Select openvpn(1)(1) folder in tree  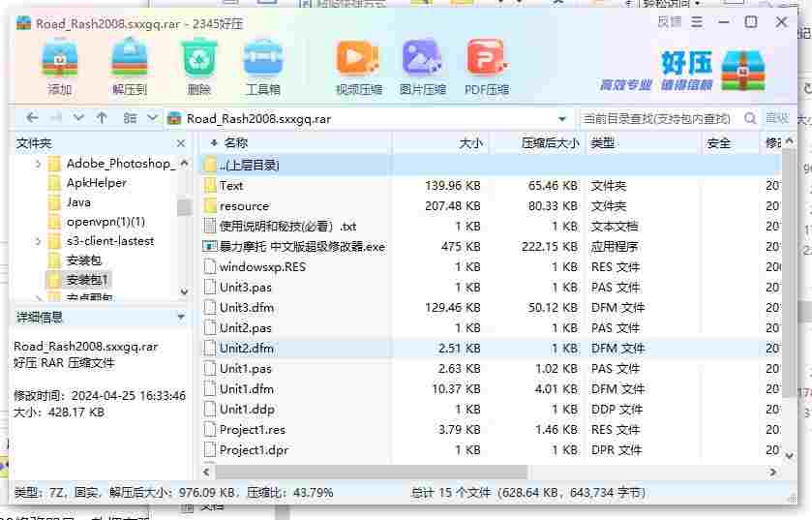[x=105, y=222]
